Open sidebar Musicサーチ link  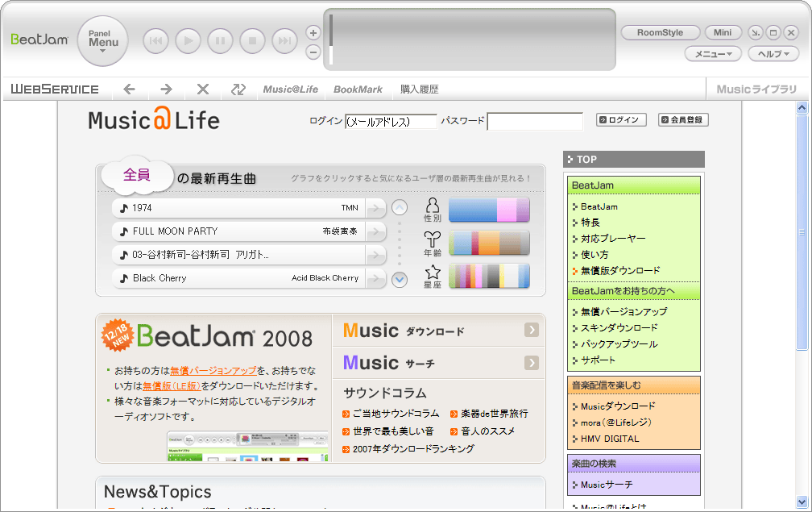[607, 485]
